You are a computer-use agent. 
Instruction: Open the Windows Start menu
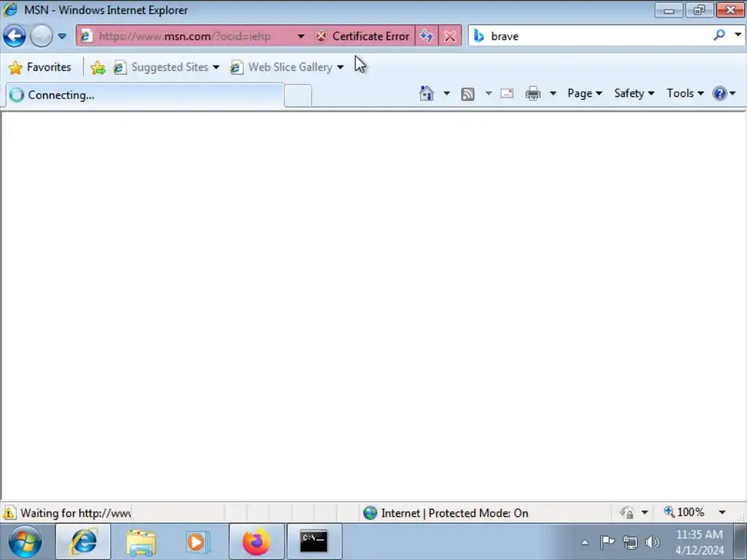click(x=25, y=542)
